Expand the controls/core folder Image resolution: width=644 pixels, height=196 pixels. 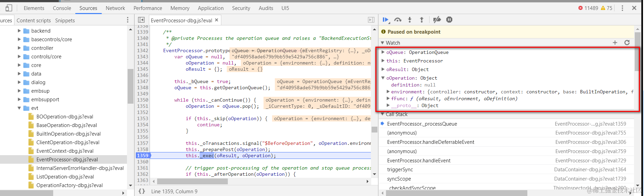tap(20, 56)
